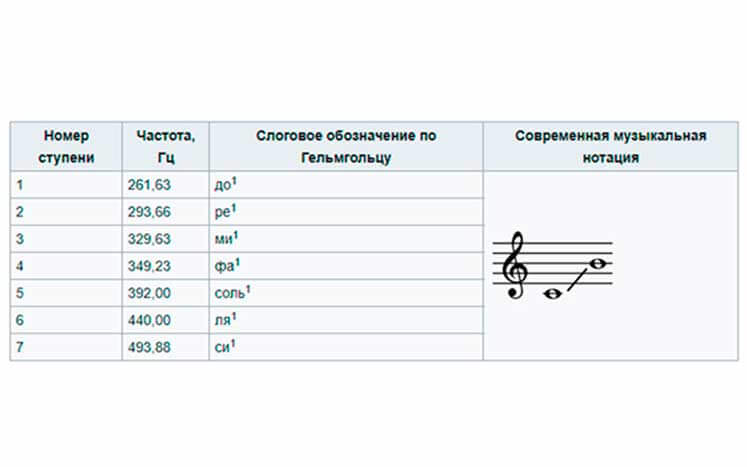The height and width of the screenshot is (467, 747).
Task: Select the frequency value 293,66
Action: click(x=150, y=212)
